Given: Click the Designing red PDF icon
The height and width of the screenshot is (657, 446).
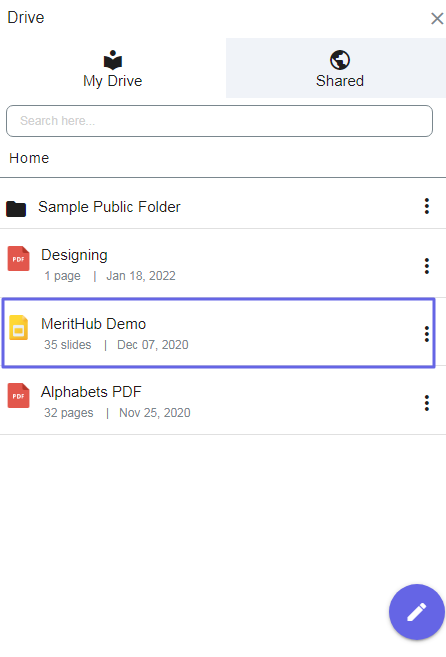Looking at the screenshot, I should click(x=18, y=259).
